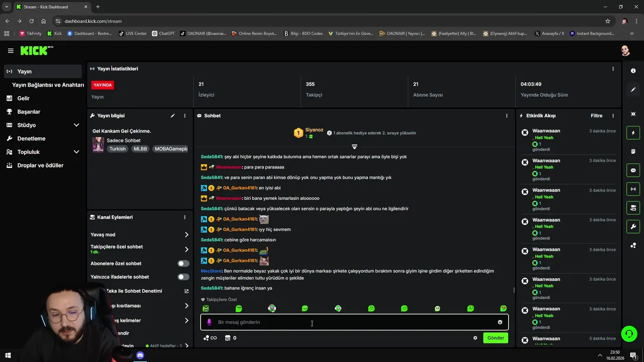Open Filtre dropdown in Etkinlik Akışı
Viewport: 644px width, 362px height.
coord(596,116)
